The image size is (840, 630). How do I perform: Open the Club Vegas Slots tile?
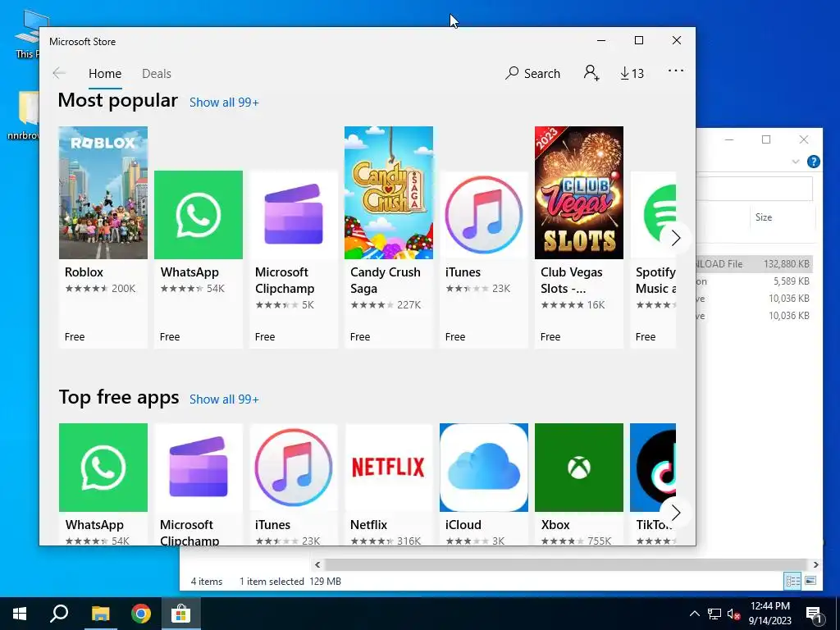click(579, 237)
